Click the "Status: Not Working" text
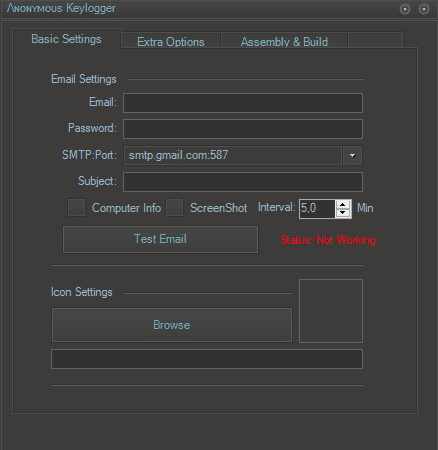The image size is (438, 450). click(328, 240)
